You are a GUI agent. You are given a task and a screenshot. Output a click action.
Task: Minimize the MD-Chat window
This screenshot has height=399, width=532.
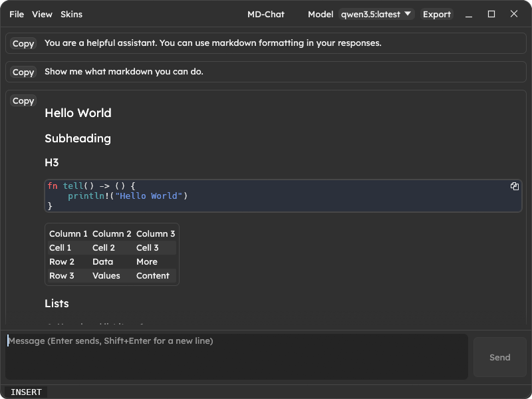(x=469, y=14)
